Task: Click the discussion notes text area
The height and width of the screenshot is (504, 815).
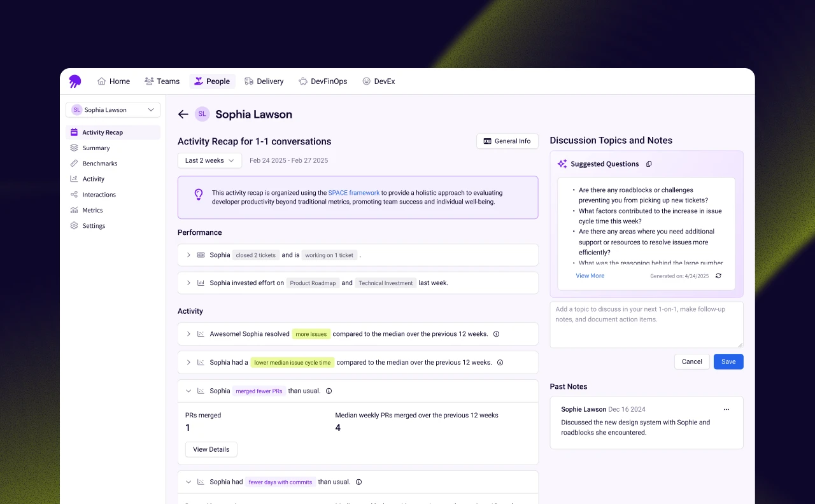Action: pyautogui.click(x=646, y=325)
